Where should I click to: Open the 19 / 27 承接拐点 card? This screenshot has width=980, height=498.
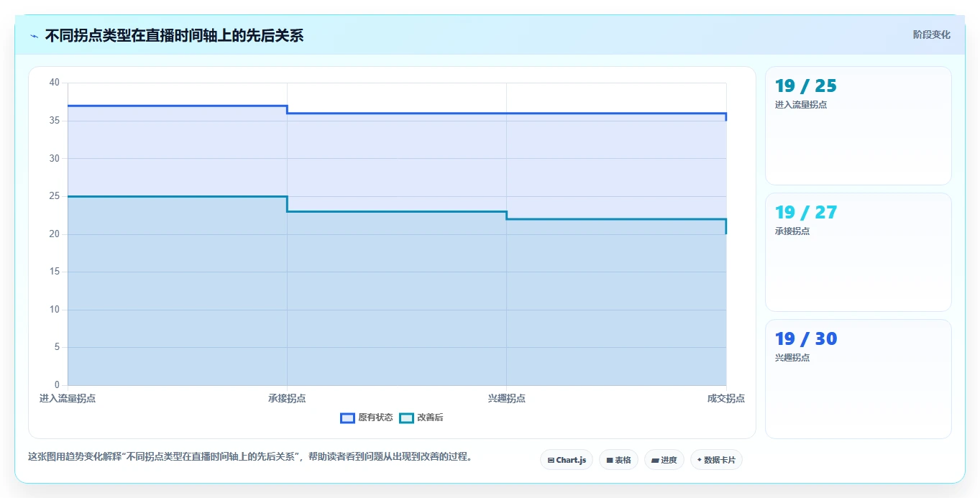click(858, 252)
